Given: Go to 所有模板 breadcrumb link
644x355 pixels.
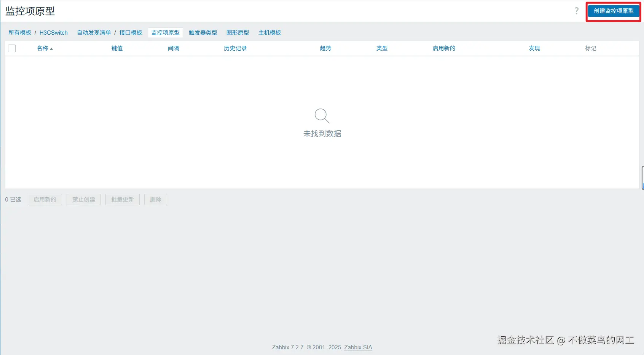Looking at the screenshot, I should [x=20, y=33].
